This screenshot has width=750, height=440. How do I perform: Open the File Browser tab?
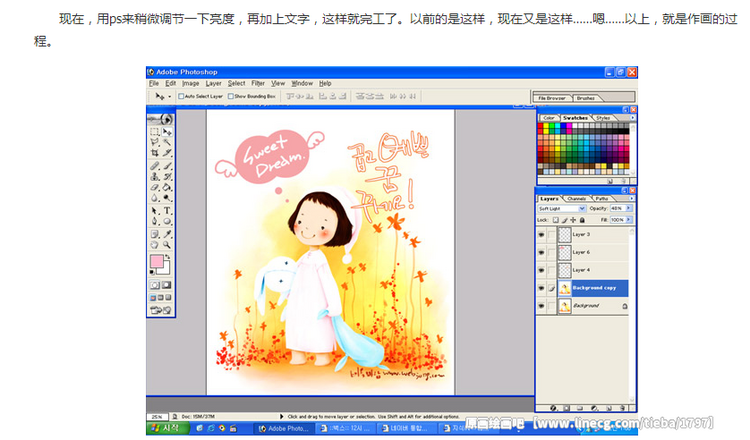point(551,98)
